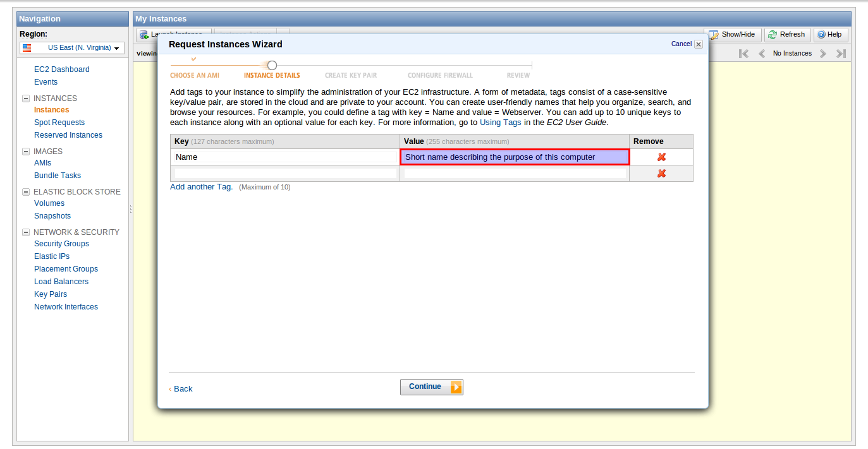Image resolution: width=868 pixels, height=449 pixels.
Task: Collapse the ELASTIC BLOCK STORE section
Action: tap(26, 192)
